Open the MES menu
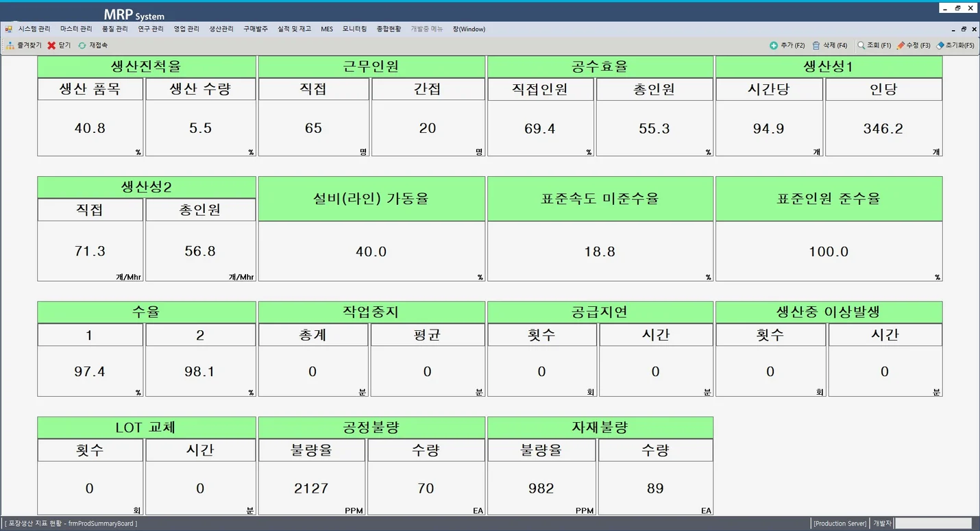The height and width of the screenshot is (531, 980). [x=327, y=29]
